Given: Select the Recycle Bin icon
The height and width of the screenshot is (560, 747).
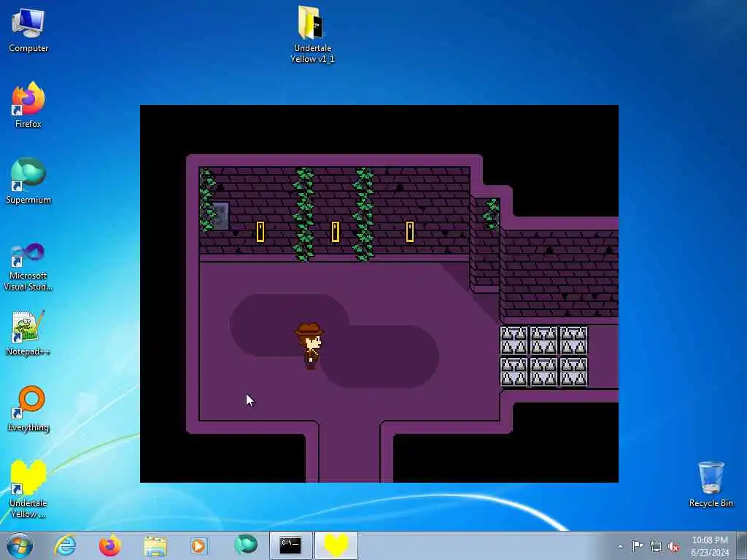Looking at the screenshot, I should [x=711, y=484].
